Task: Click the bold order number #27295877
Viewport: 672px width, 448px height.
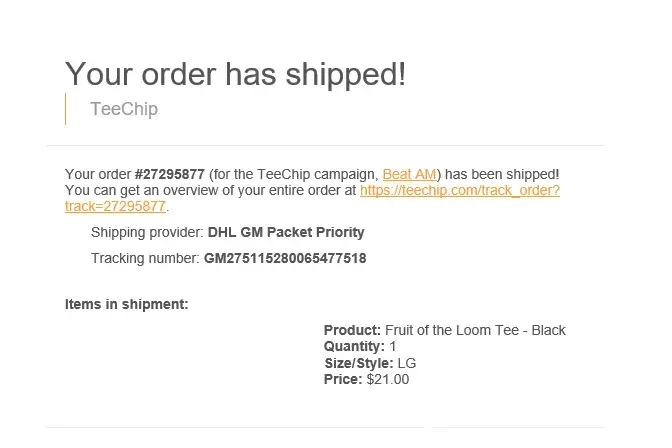Action: 169,174
